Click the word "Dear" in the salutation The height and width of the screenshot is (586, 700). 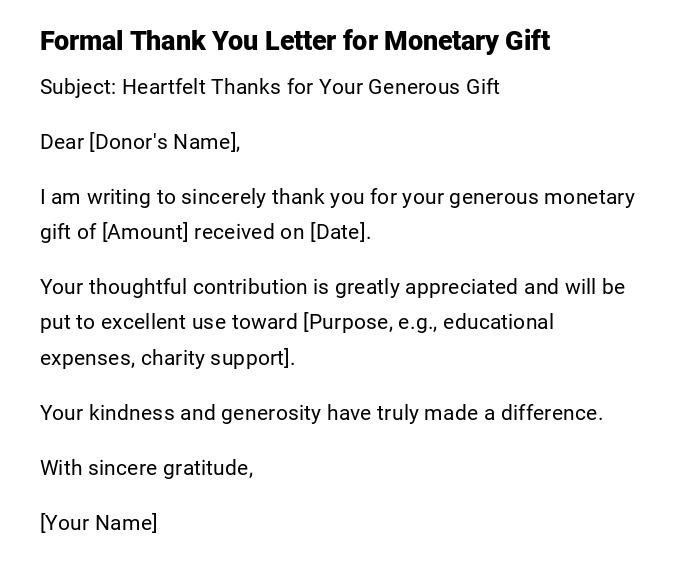pos(61,142)
